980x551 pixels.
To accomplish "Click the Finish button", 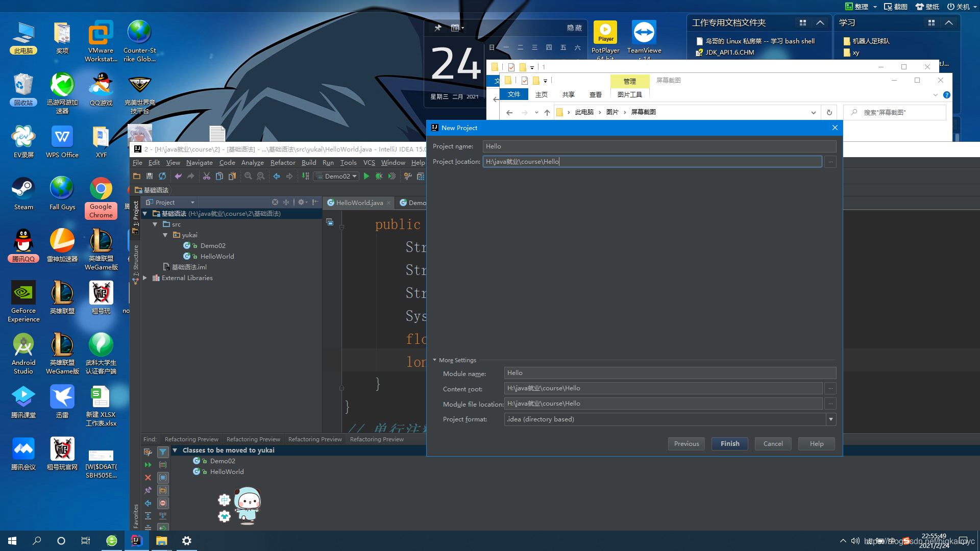I will [x=729, y=444].
